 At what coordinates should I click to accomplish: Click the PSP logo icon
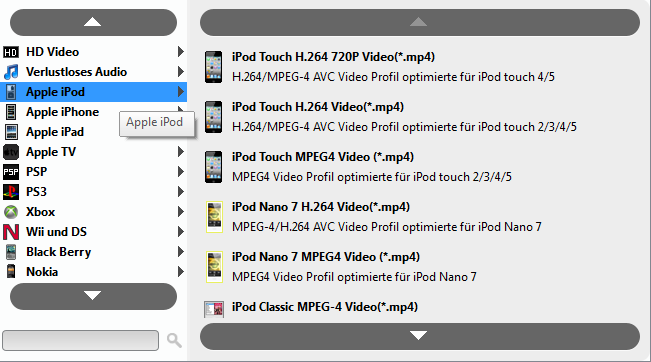tap(11, 172)
